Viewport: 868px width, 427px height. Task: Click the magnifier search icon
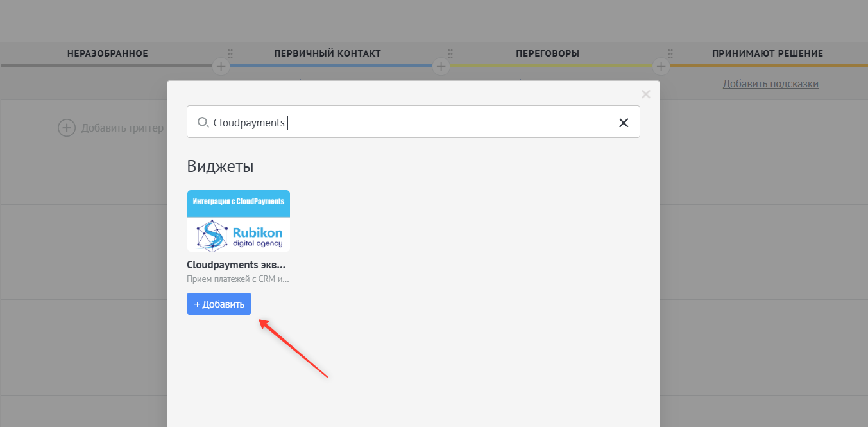click(x=202, y=122)
